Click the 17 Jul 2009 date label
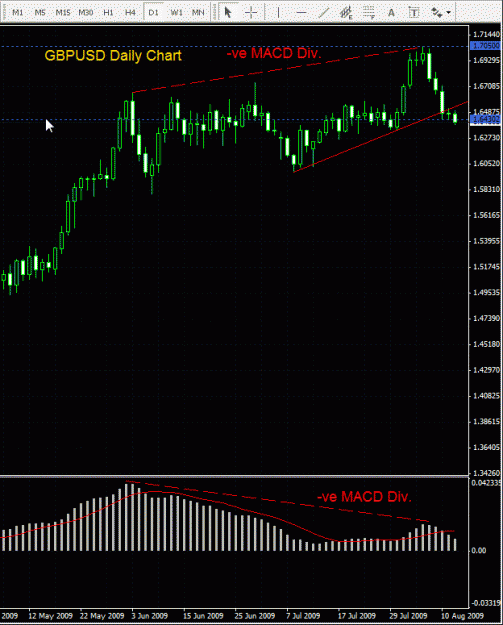The height and width of the screenshot is (625, 503). [x=357, y=616]
